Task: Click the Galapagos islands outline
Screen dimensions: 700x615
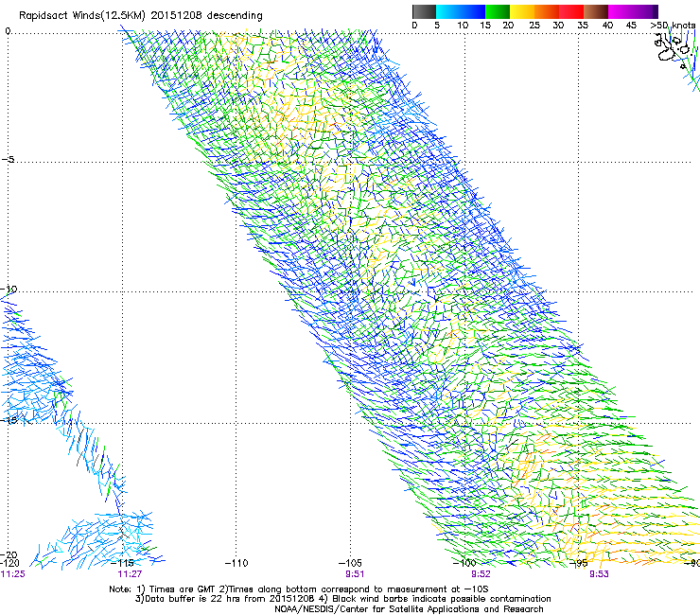Action: point(674,50)
